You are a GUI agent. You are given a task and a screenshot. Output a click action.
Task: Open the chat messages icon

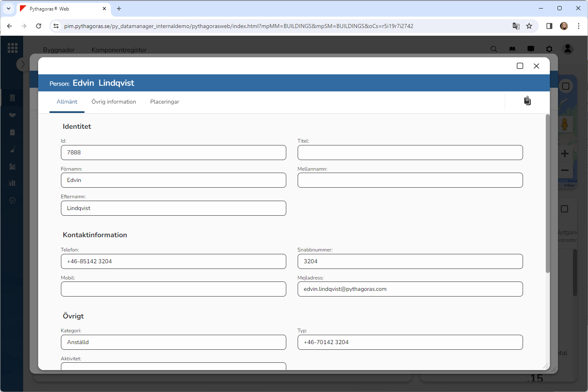click(x=531, y=49)
